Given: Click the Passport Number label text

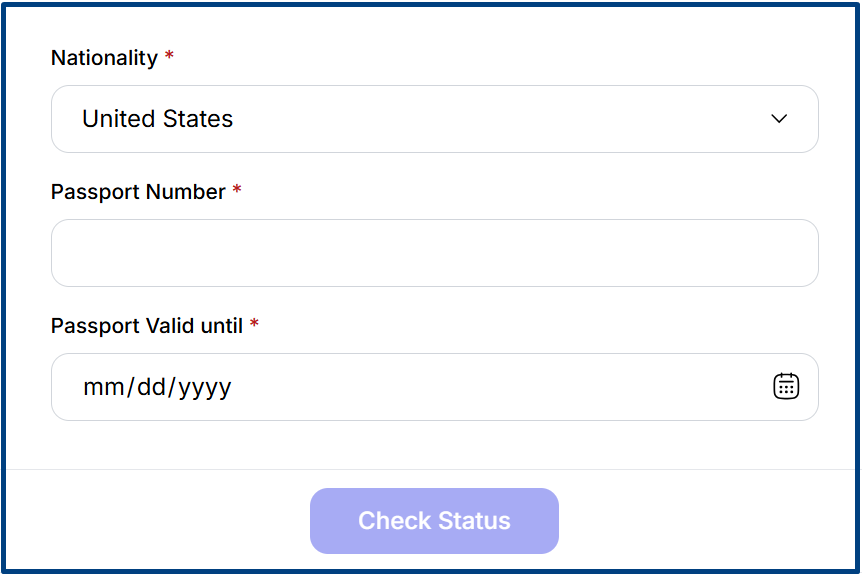Looking at the screenshot, I should click(x=138, y=192).
